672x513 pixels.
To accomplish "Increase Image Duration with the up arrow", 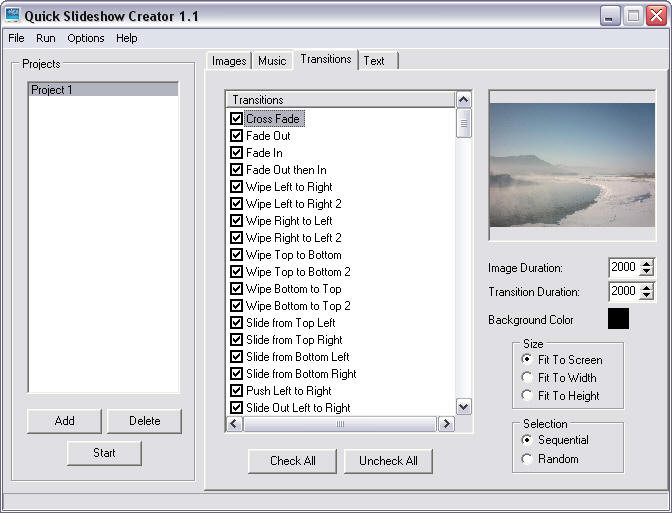I will coord(646,263).
